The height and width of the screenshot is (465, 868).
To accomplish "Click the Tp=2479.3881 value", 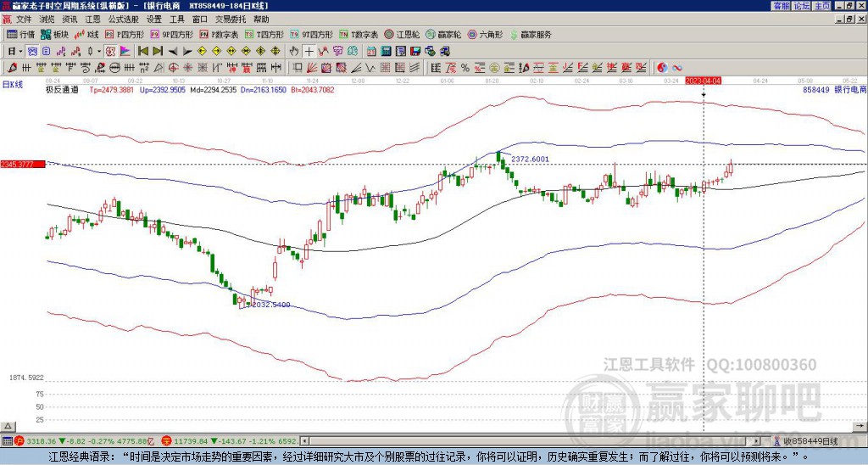I will (x=112, y=90).
